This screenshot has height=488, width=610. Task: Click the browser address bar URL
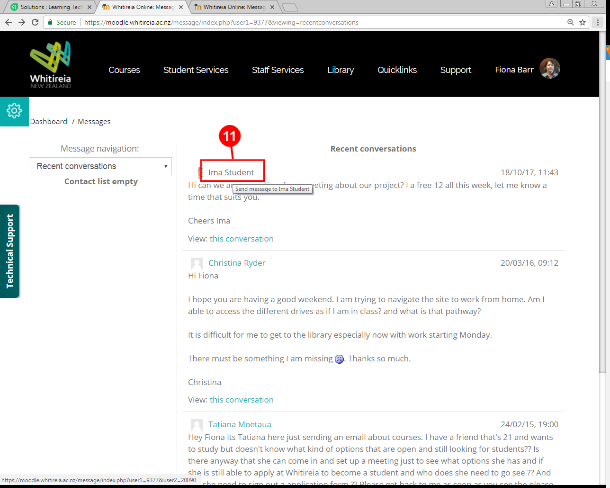[221, 23]
